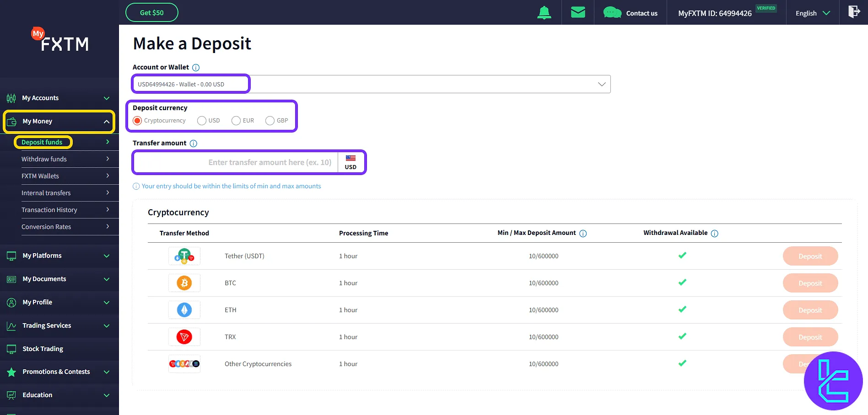Choose the GBP deposit currency radio button
The height and width of the screenshot is (415, 868).
(270, 121)
